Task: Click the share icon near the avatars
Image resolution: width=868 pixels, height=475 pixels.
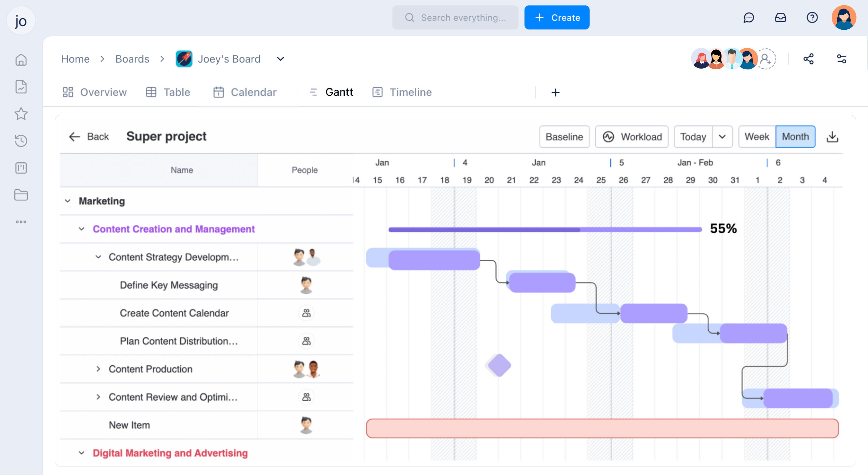Action: coord(809,58)
